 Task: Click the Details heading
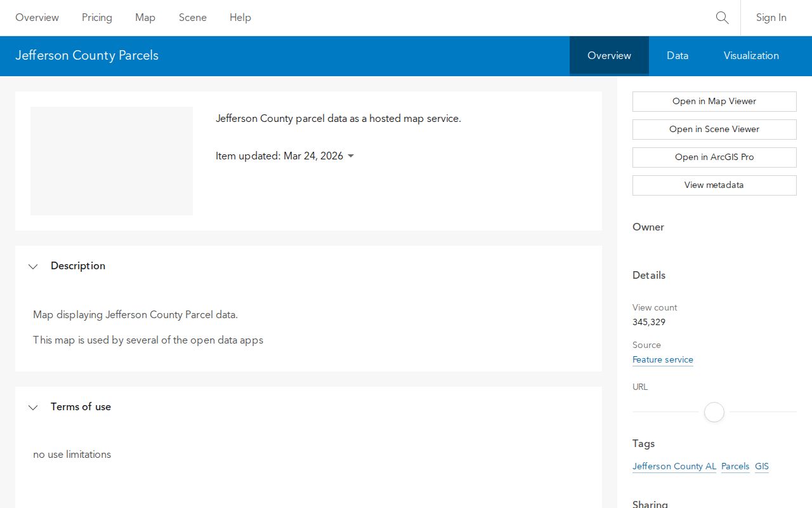[649, 276]
